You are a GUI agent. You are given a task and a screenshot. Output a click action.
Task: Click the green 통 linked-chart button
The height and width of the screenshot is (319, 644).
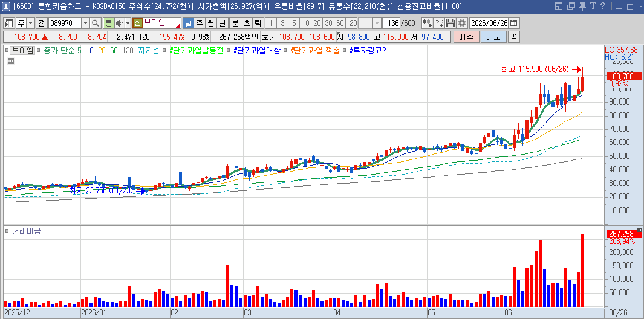click(x=108, y=23)
